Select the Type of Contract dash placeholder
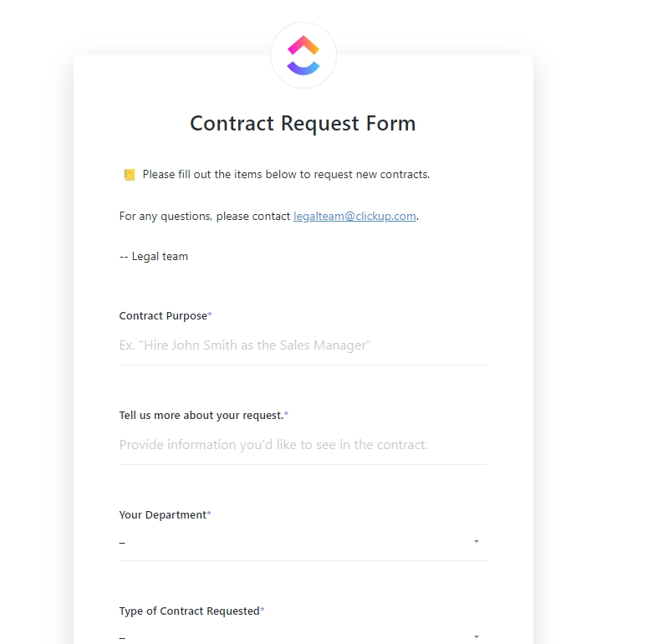Screen dimensions: 668x644 tap(122, 637)
